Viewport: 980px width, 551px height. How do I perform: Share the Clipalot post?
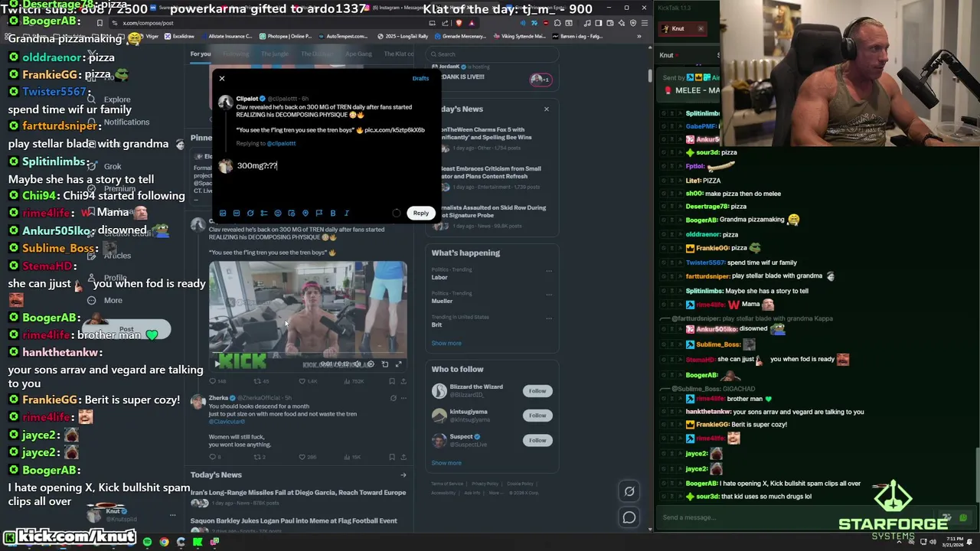pos(403,381)
